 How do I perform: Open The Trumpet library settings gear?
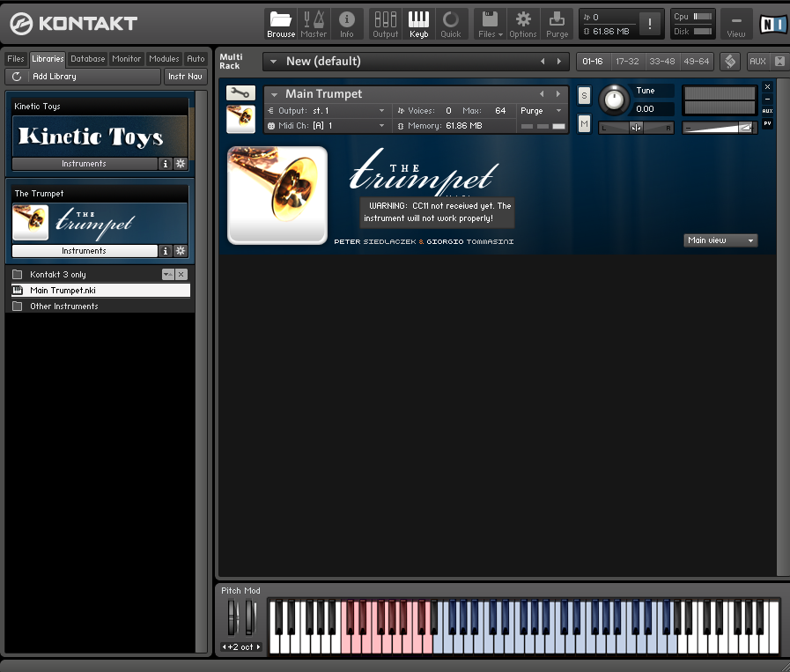pyautogui.click(x=181, y=251)
